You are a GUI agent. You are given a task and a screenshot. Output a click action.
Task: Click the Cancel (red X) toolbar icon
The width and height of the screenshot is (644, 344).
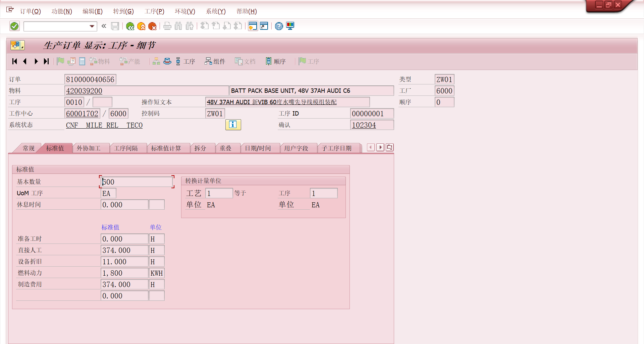tap(153, 26)
